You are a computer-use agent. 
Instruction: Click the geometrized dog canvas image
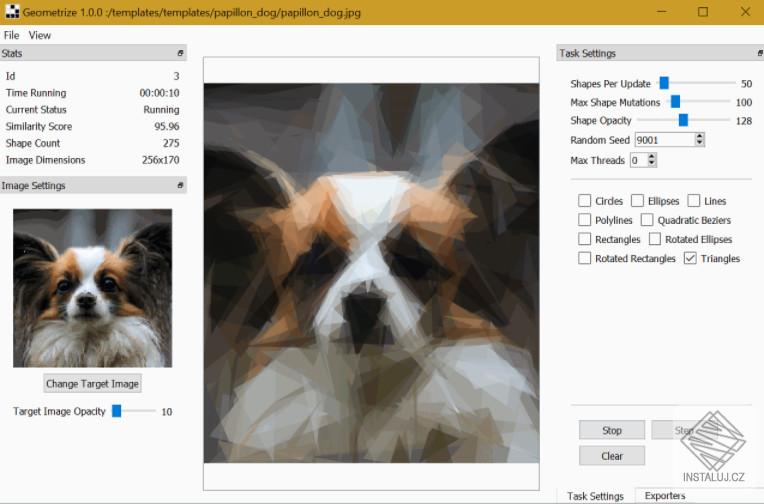tap(371, 273)
